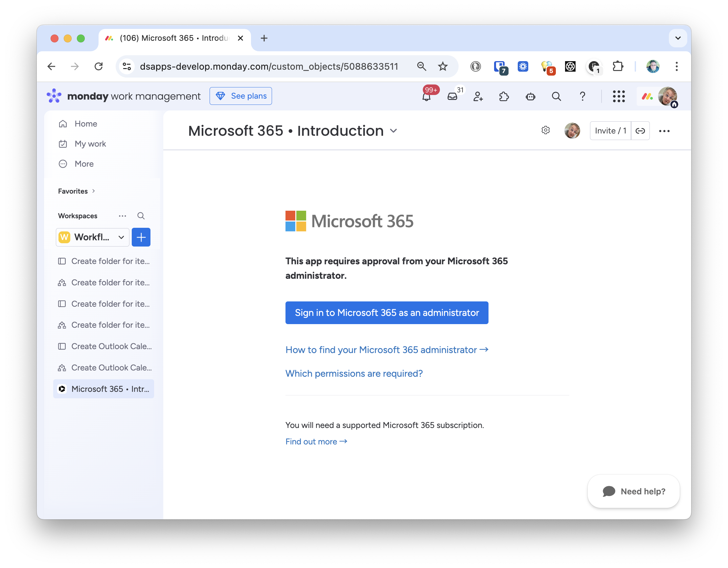Click the invite members person icon

[478, 97]
